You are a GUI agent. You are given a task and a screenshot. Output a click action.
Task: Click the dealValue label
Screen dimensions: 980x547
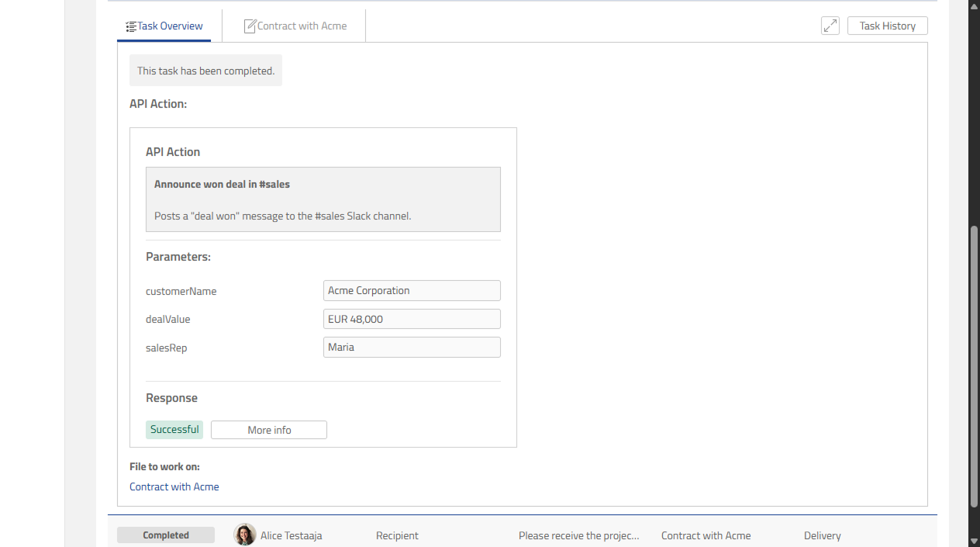coord(168,319)
